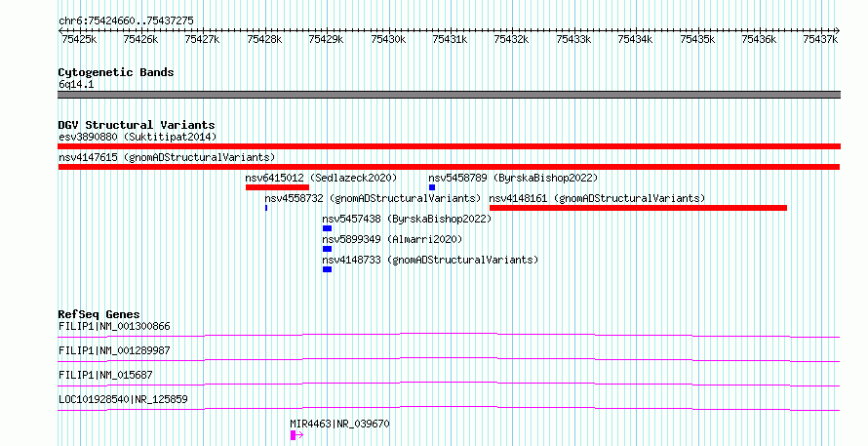Click the magenta line of FILIP1|NM_015687
The image size is (868, 446).
pyautogui.click(x=449, y=384)
